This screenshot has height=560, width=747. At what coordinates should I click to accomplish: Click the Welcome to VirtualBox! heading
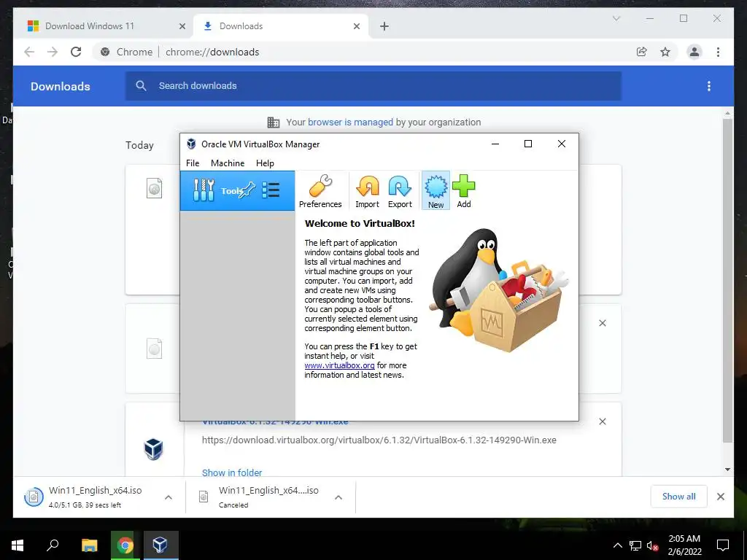point(360,223)
